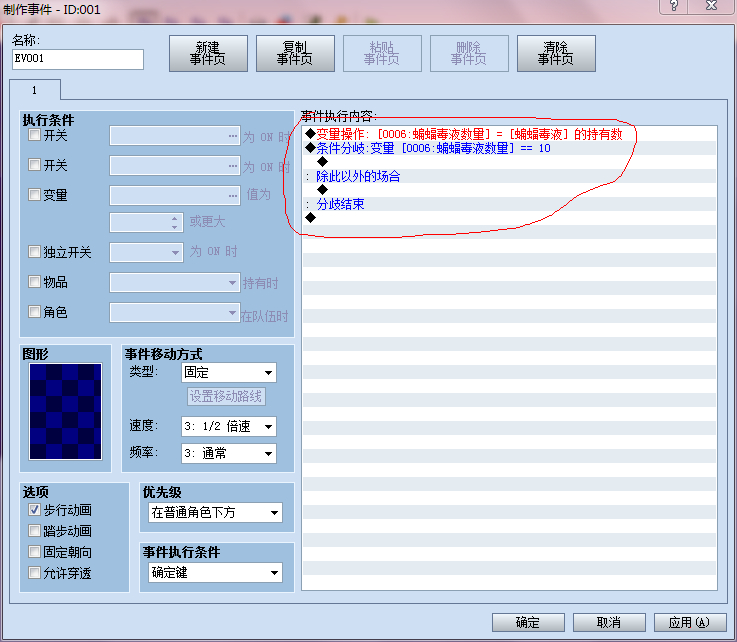
Task: Uncheck the 步行动画 option
Action: coord(34,510)
